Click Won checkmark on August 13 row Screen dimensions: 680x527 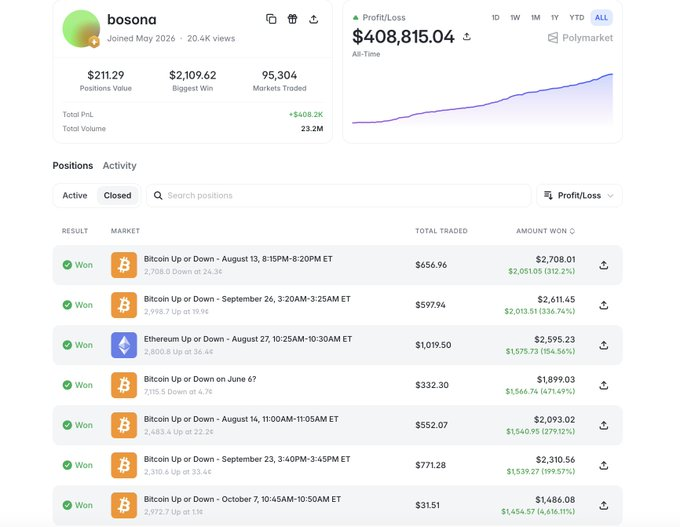(x=67, y=265)
